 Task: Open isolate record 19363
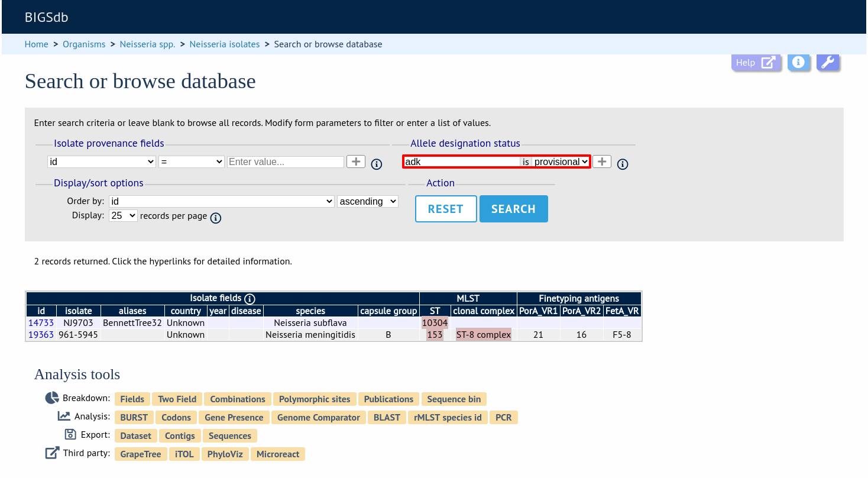pyautogui.click(x=41, y=335)
